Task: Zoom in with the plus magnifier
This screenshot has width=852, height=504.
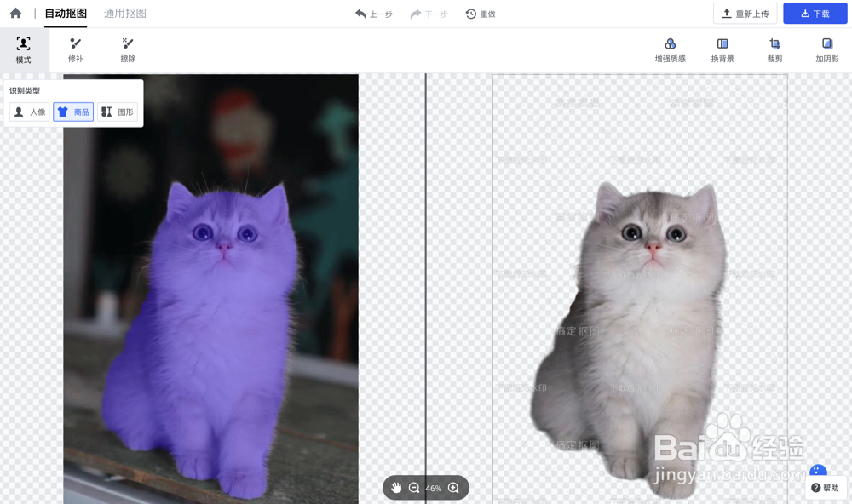Action: point(454,488)
